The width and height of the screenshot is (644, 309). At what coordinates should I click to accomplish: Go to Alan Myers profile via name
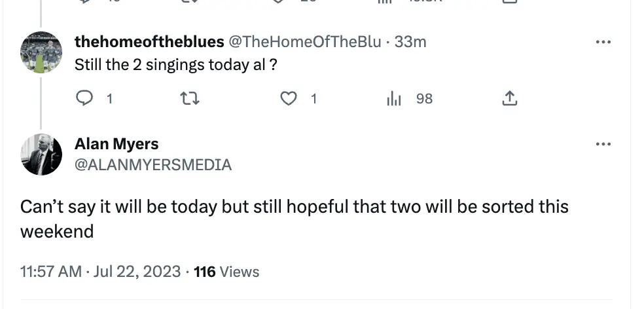[116, 144]
